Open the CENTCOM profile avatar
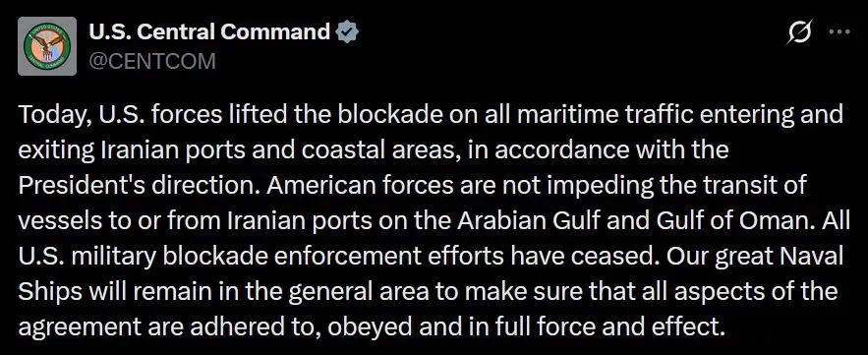 coord(47,46)
